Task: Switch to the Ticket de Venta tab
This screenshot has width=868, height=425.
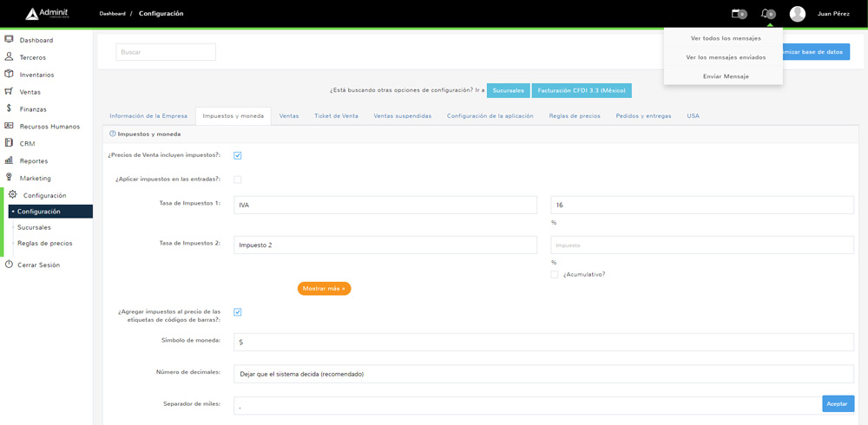Action: 336,116
